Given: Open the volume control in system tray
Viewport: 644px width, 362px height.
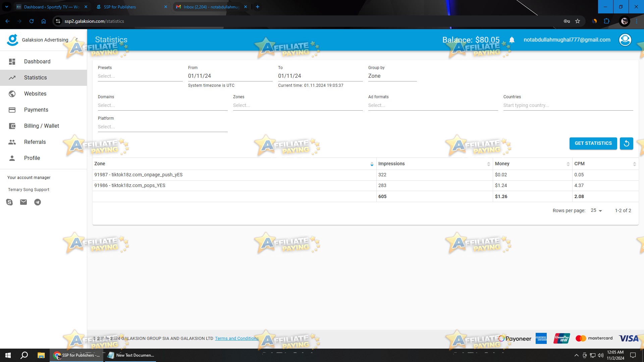Looking at the screenshot, I should point(600,355).
